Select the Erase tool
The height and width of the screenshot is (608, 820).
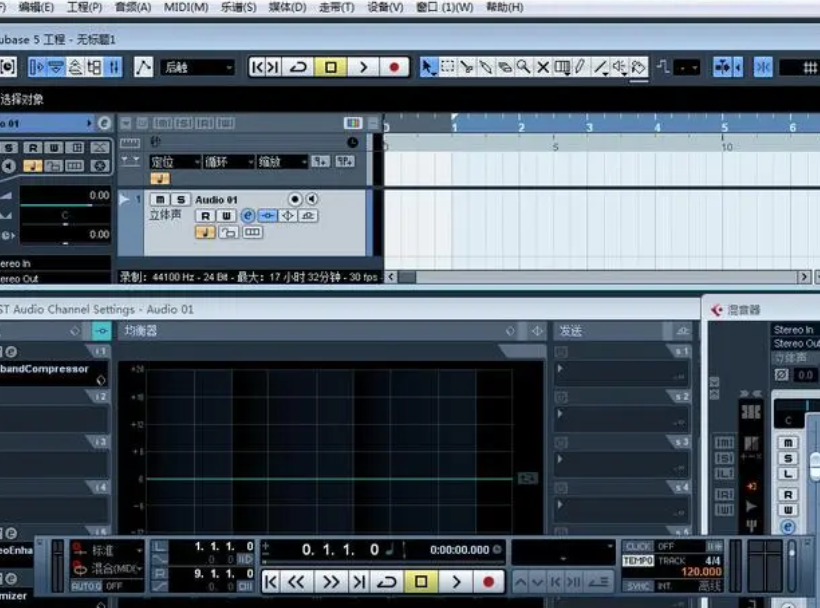pos(505,67)
